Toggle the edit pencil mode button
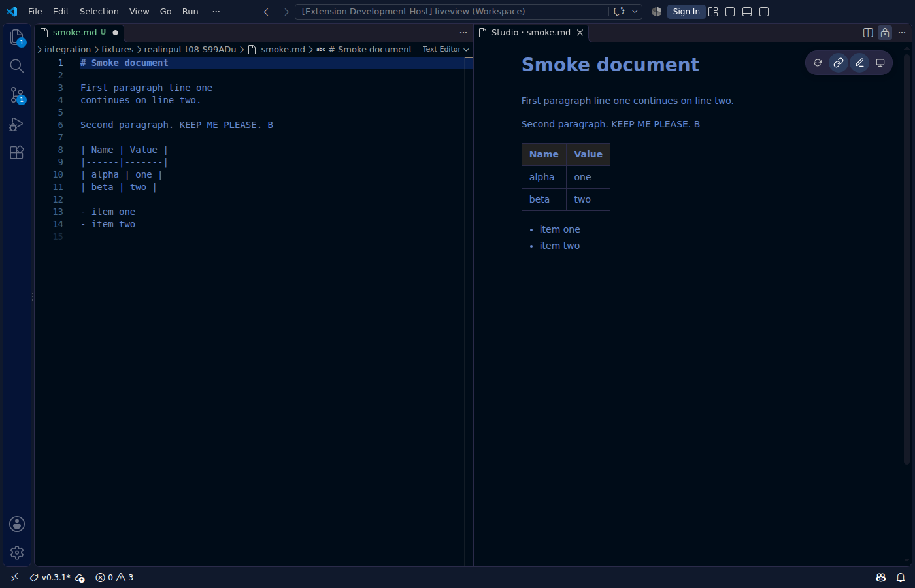The height and width of the screenshot is (588, 915). (x=859, y=63)
